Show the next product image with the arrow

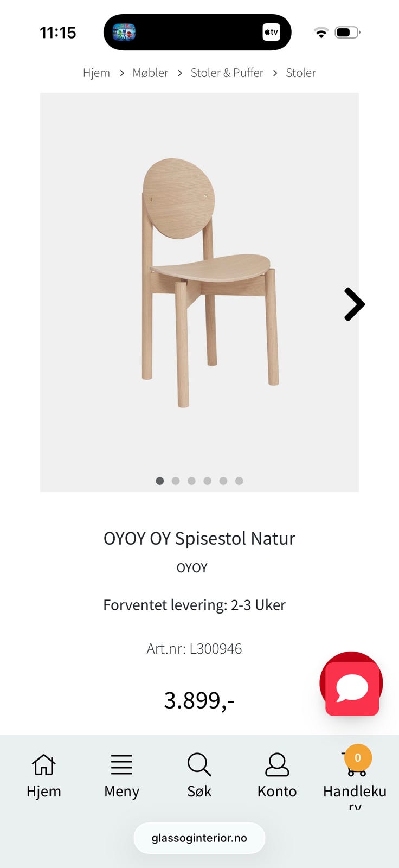354,304
